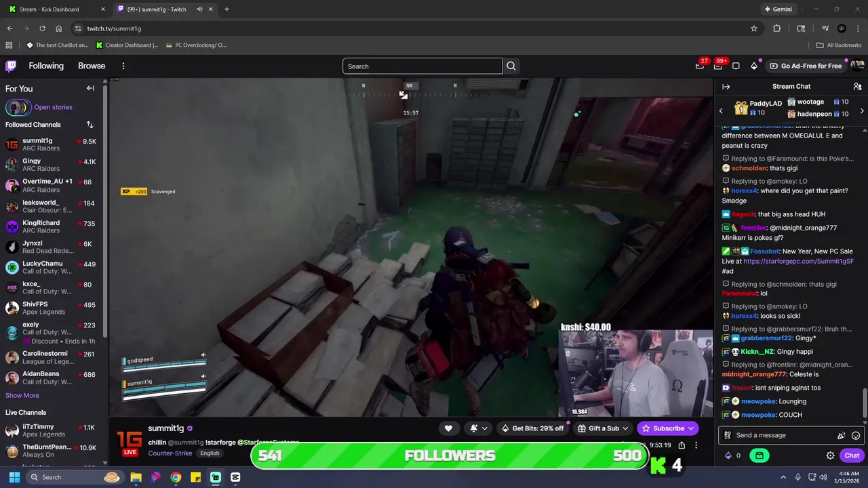
Task: Open the user avatar menu
Action: (857, 66)
